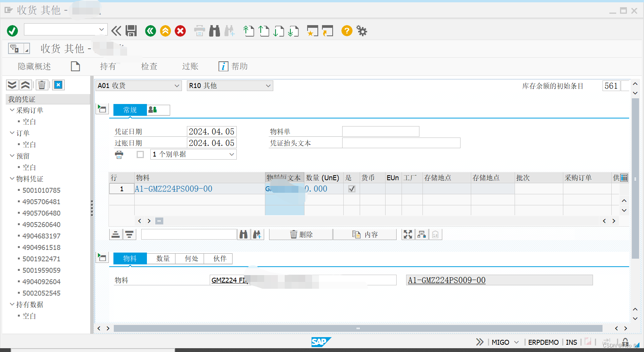Select material document 4905706481 in the sidebar
The width and height of the screenshot is (644, 352).
(x=41, y=202)
